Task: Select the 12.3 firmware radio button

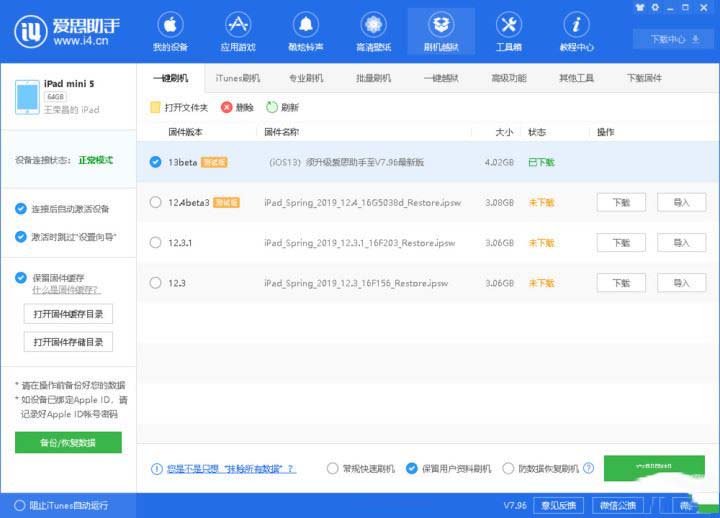Action: [156, 283]
